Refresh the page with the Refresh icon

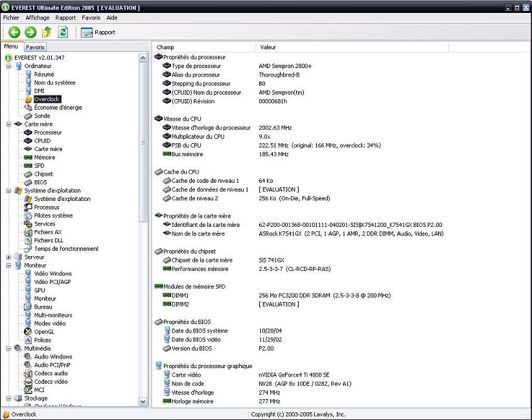63,32
